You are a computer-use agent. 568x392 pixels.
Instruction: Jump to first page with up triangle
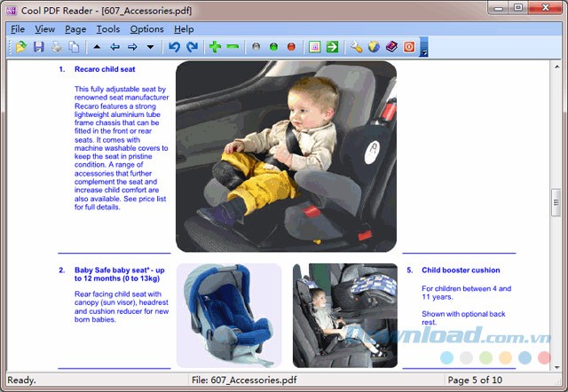(x=97, y=47)
